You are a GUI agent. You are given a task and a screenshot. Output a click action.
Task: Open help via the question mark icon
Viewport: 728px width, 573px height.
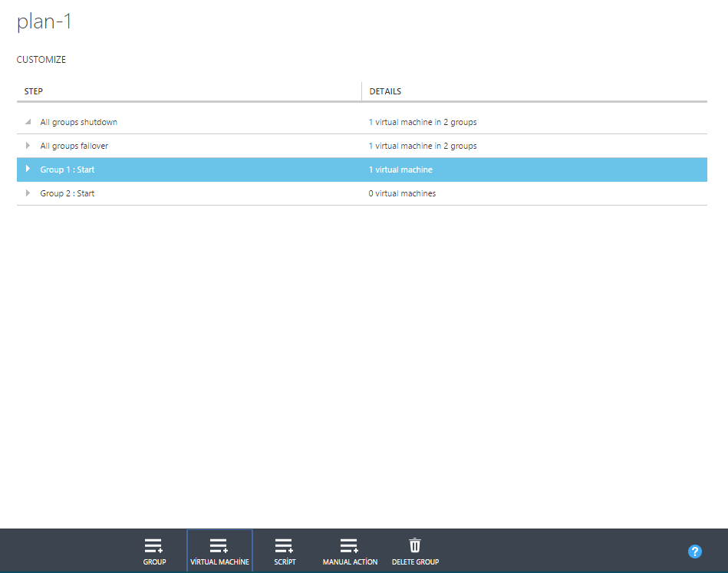tap(695, 552)
